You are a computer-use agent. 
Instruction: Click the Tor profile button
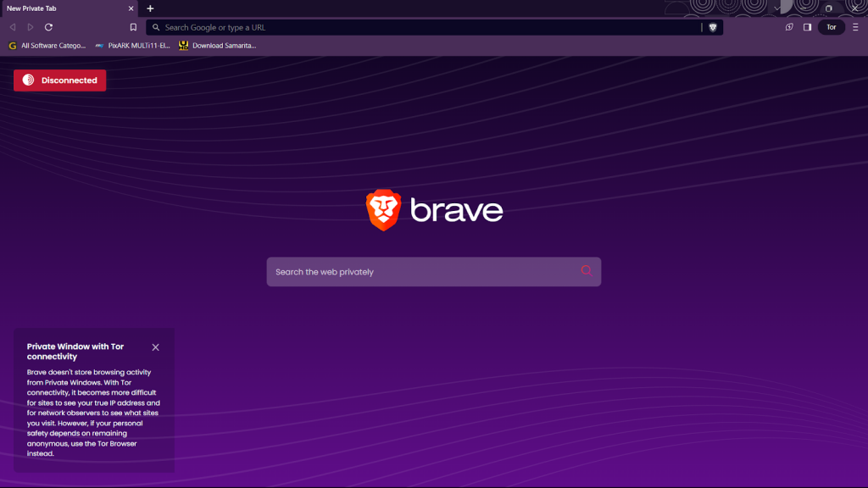point(832,27)
